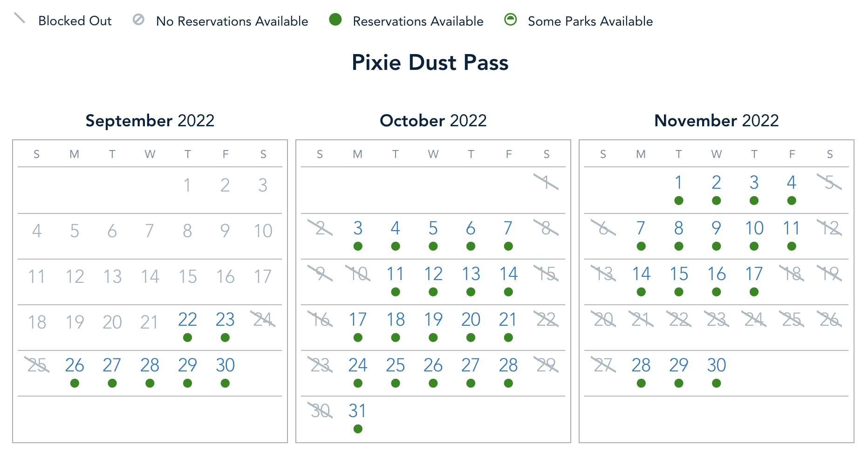Click the Pixie Dust Pass heading

[x=430, y=62]
